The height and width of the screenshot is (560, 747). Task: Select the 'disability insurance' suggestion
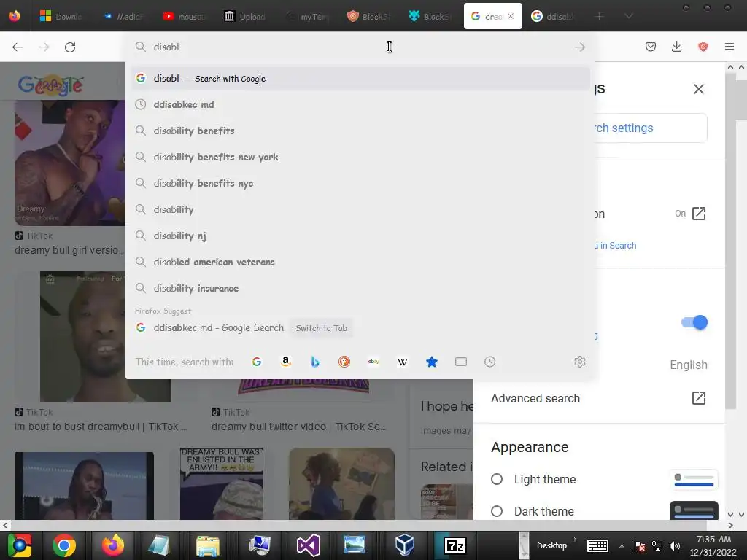360,288
